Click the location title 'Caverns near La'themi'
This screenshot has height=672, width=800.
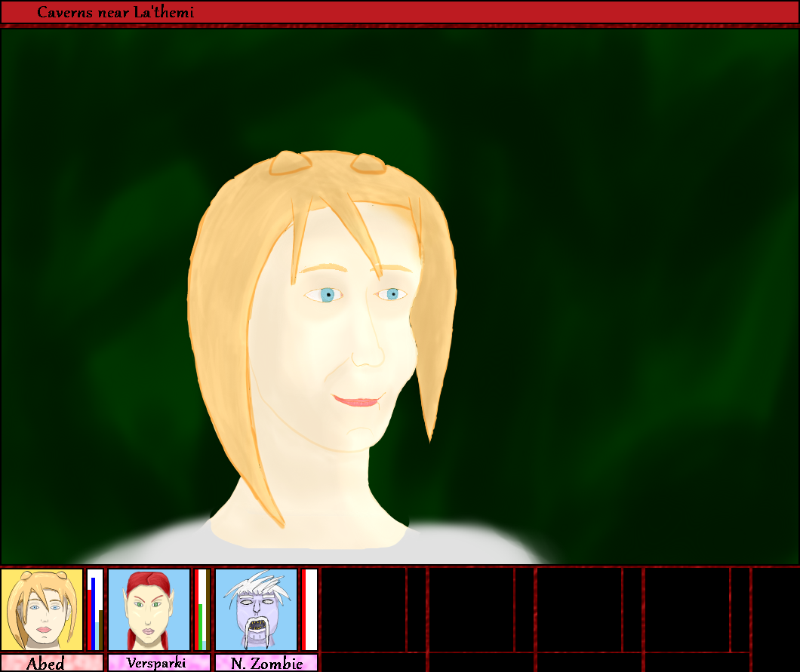(115, 12)
